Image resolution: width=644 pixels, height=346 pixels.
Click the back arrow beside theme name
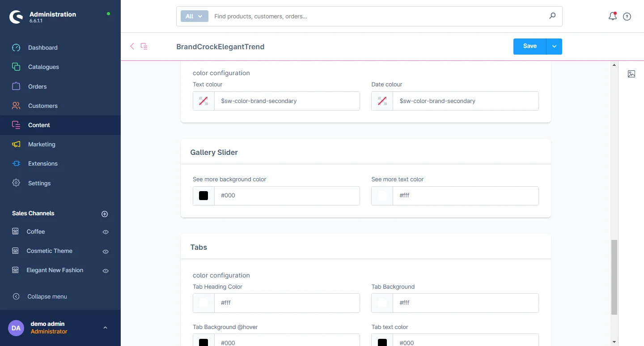(132, 46)
